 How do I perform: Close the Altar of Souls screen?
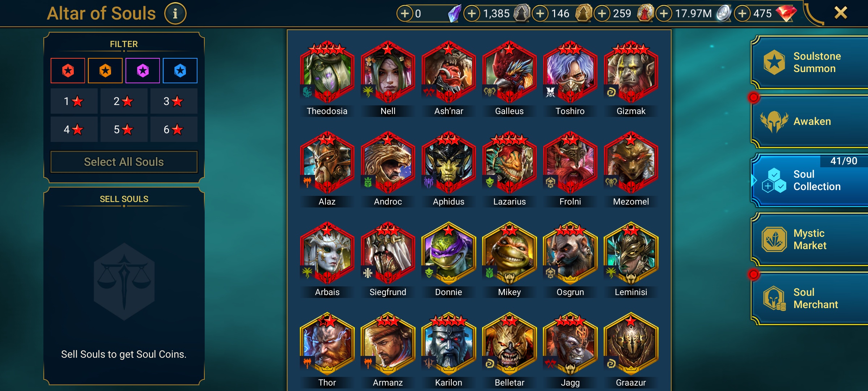click(841, 13)
